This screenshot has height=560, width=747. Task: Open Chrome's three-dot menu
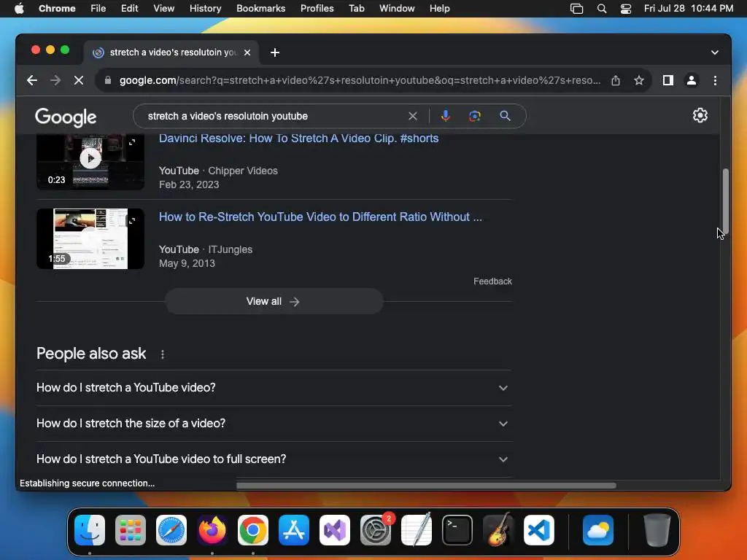point(715,80)
